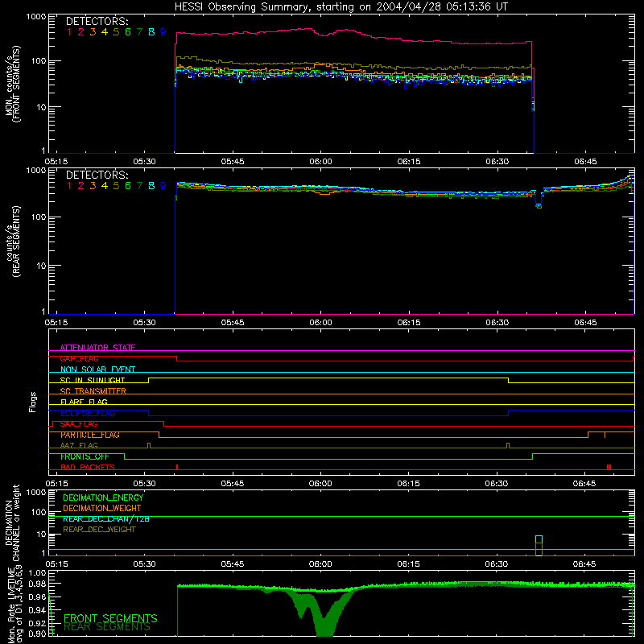This screenshot has width=644, height=644.
Task: Select pink detector 2 in rear segments legend
Action: pos(81,186)
